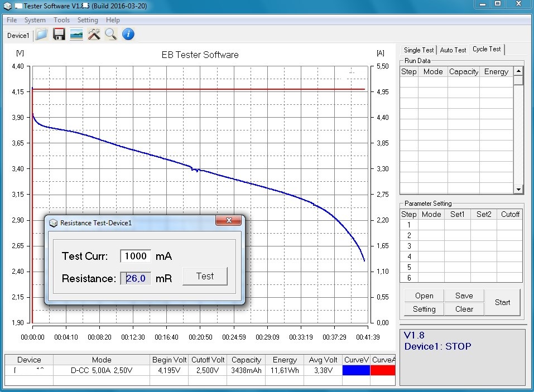Click the Device1 toolbar label
The image size is (534, 392).
click(x=18, y=35)
